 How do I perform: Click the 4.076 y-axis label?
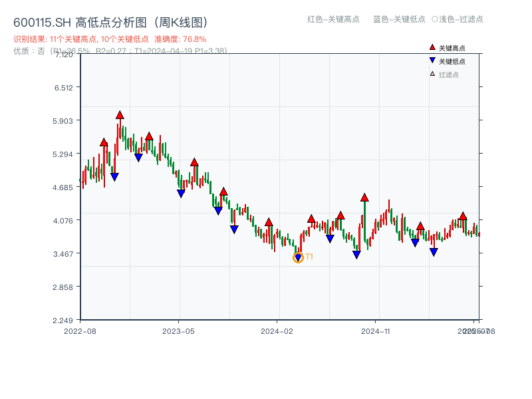63,221
